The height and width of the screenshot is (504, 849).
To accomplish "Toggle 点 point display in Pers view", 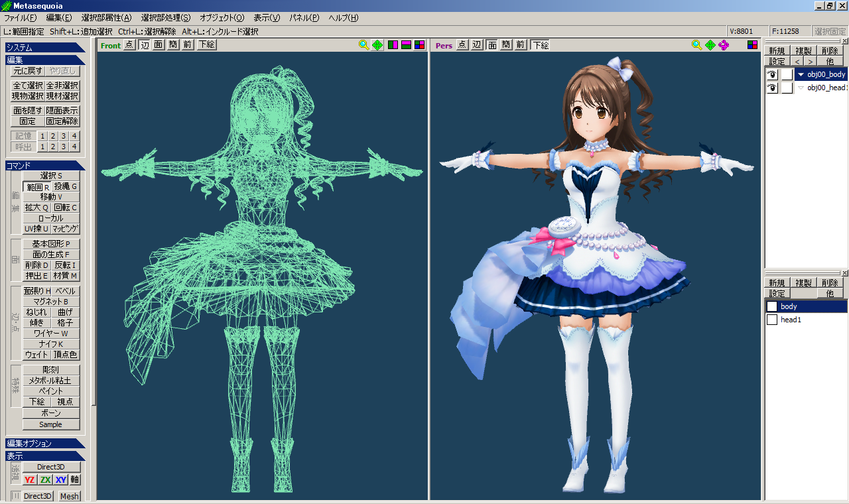I will coord(462,45).
